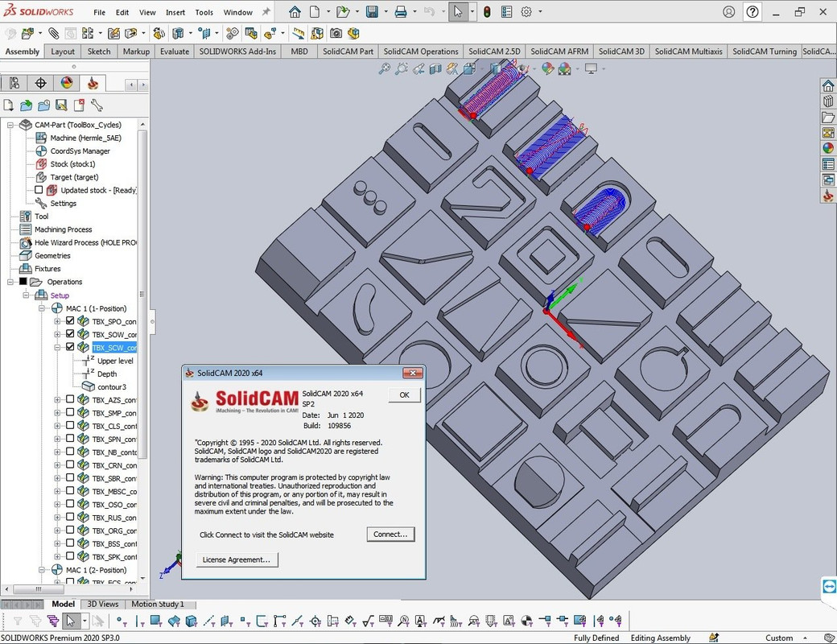The height and width of the screenshot is (644, 837).
Task: Open the Tools menu
Action: tap(204, 12)
